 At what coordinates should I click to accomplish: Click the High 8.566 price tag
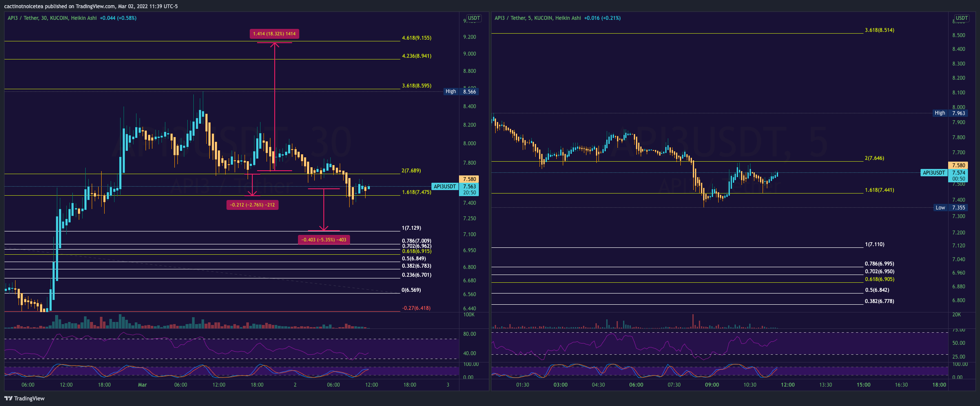tap(461, 91)
